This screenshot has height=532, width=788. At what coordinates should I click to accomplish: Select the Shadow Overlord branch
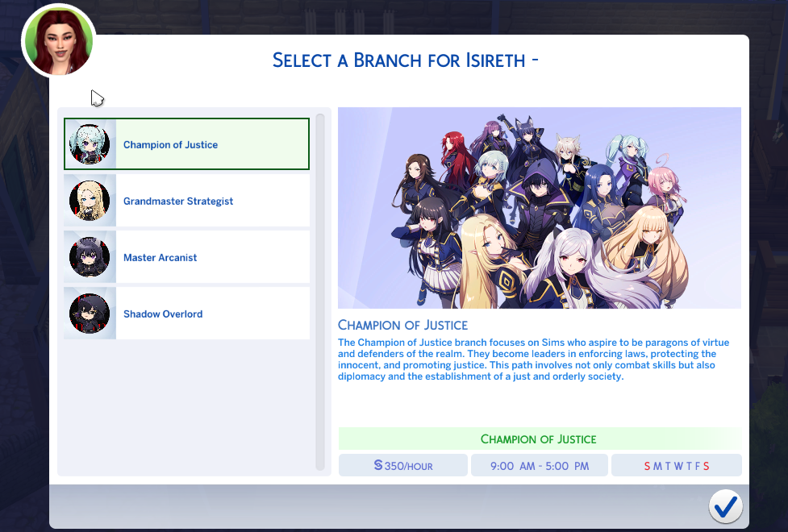(x=186, y=313)
